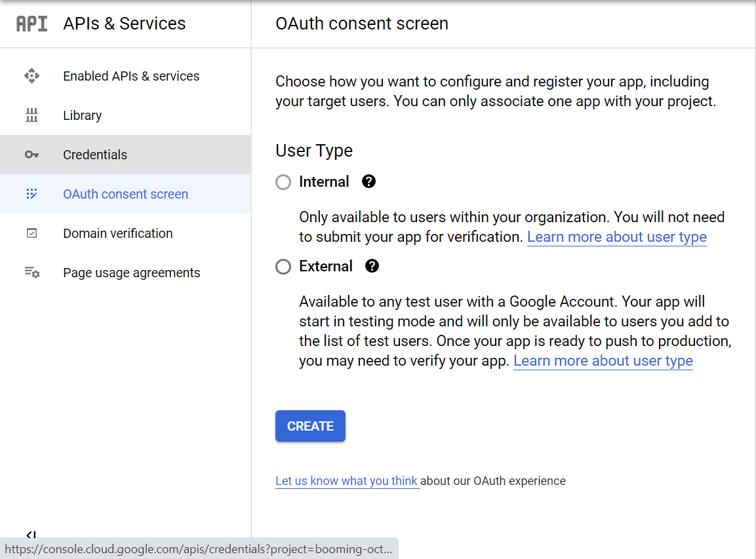
Task: Navigate to Page usage agreements
Action: tap(131, 273)
